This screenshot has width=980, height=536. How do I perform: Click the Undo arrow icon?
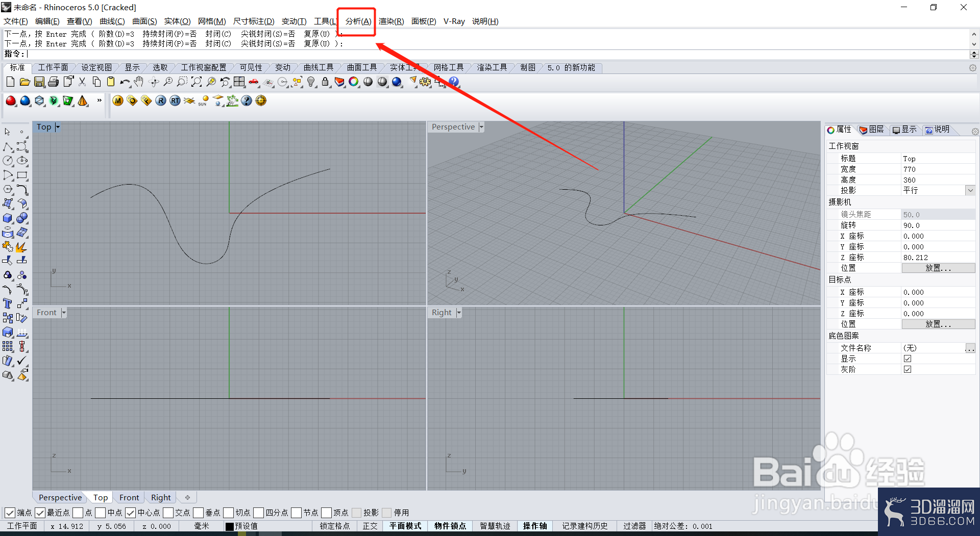[125, 82]
